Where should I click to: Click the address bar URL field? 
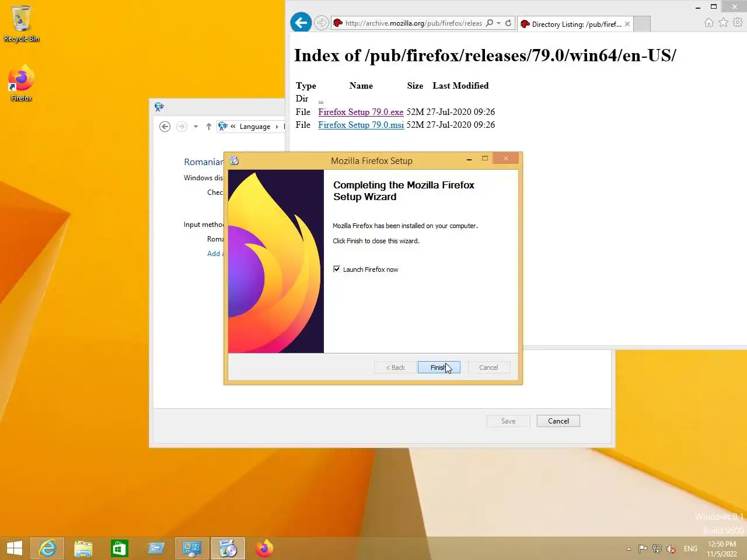(x=413, y=23)
